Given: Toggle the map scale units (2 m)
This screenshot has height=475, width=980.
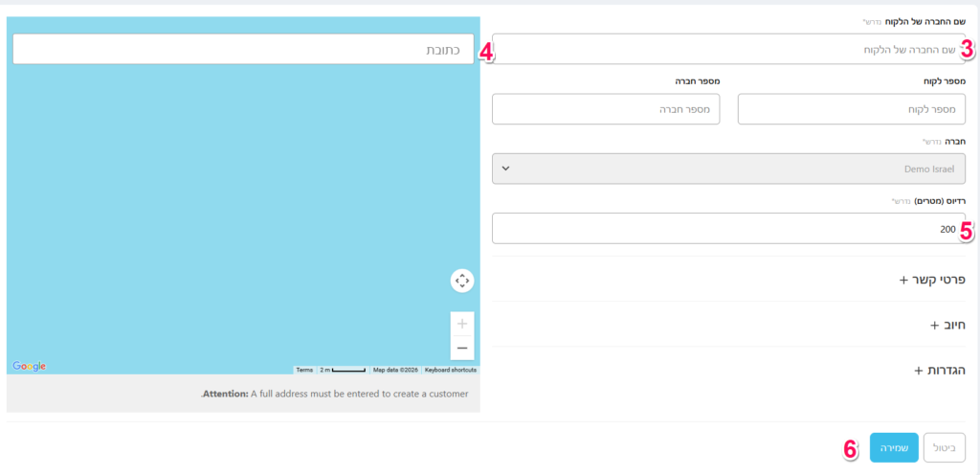Looking at the screenshot, I should 343,370.
